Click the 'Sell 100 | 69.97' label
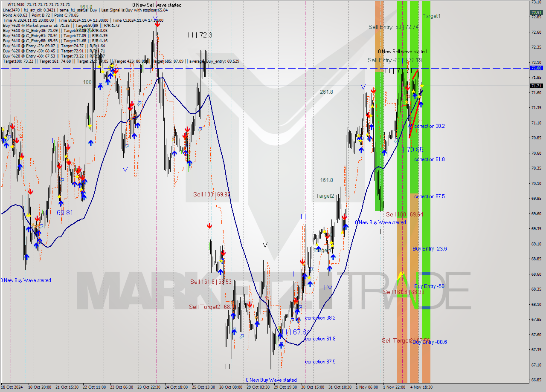Screen dimensions: 546x392 [x=212, y=194]
